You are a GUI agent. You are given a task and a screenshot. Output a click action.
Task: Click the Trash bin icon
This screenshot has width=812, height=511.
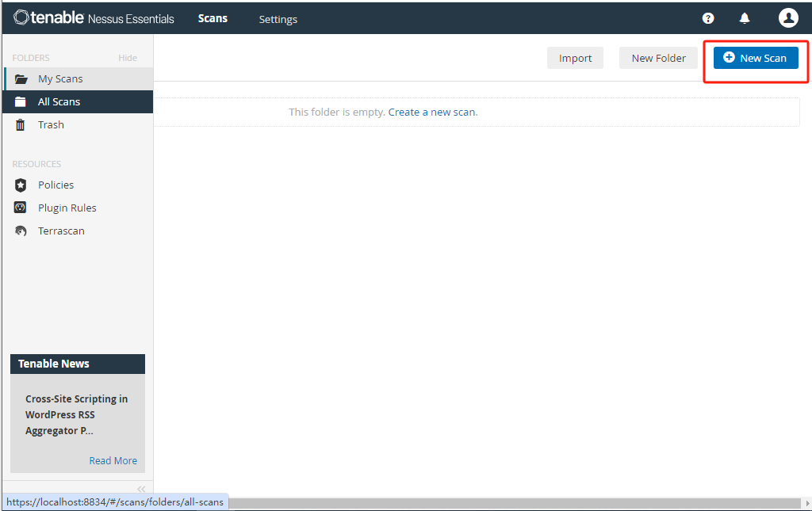pyautogui.click(x=20, y=124)
